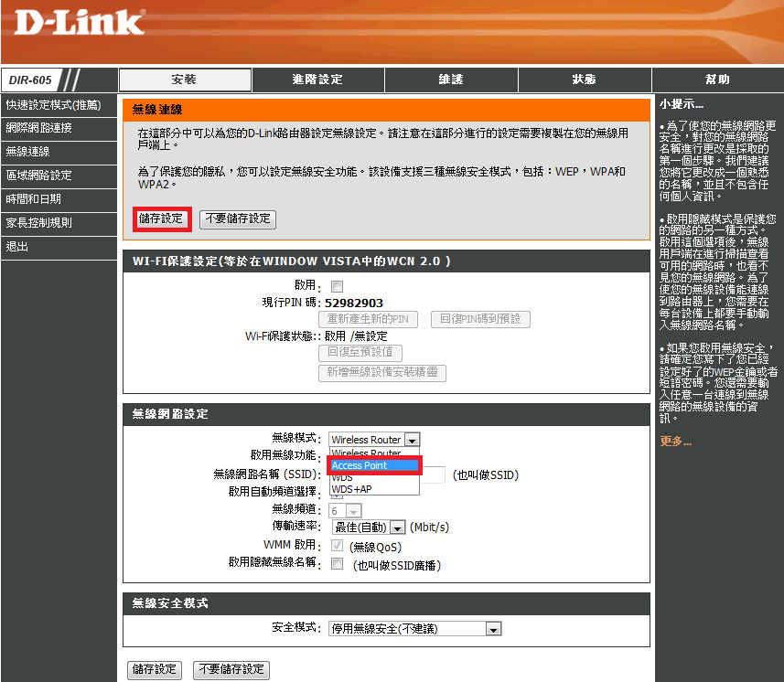Image resolution: width=784 pixels, height=682 pixels.
Task: Toggle the WPS 啟用 checkbox
Action: coord(338,287)
